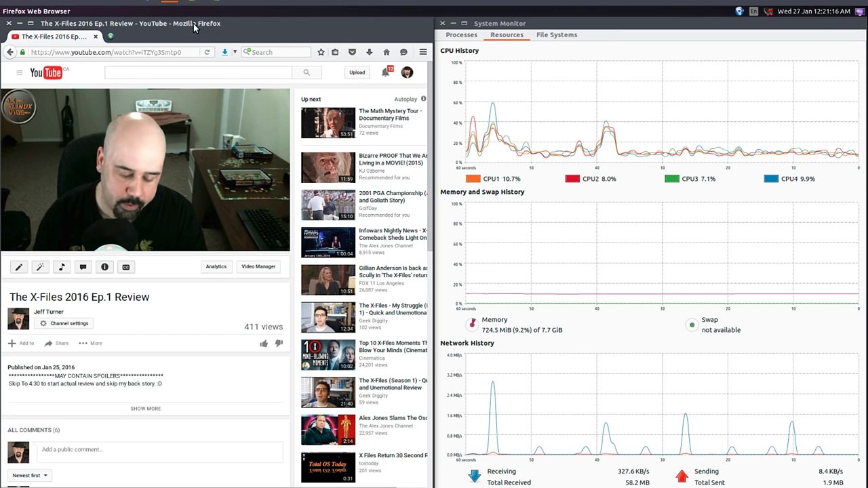Like the video with thumbs up

[264, 343]
